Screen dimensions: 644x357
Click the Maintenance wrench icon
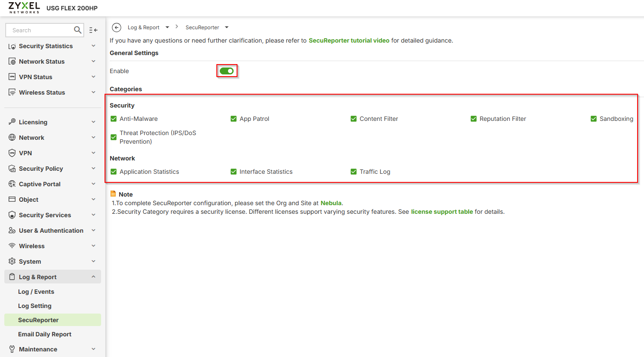(x=12, y=349)
